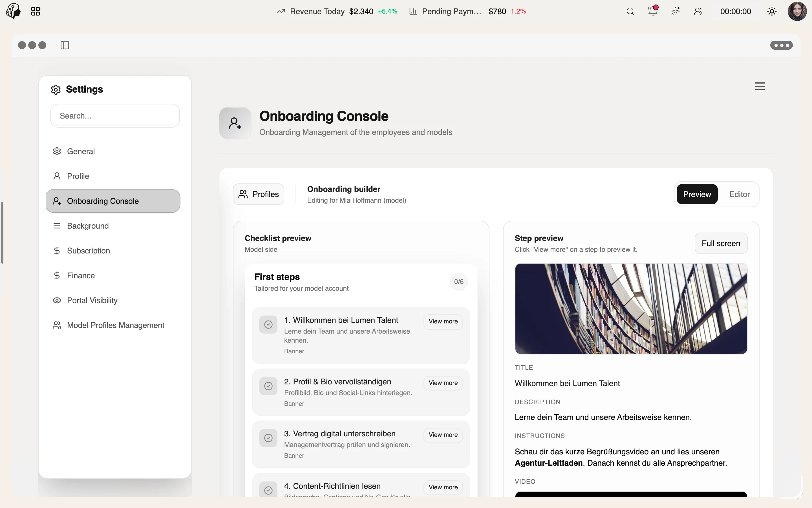The image size is (812, 508).
Task: Check off step 2 Profil & Bio vervollständigen
Action: 268,386
